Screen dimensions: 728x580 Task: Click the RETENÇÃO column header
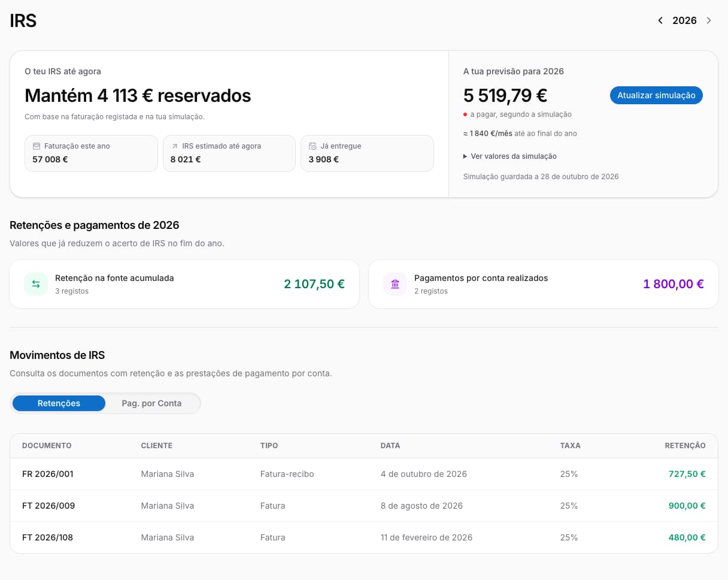[x=685, y=446]
